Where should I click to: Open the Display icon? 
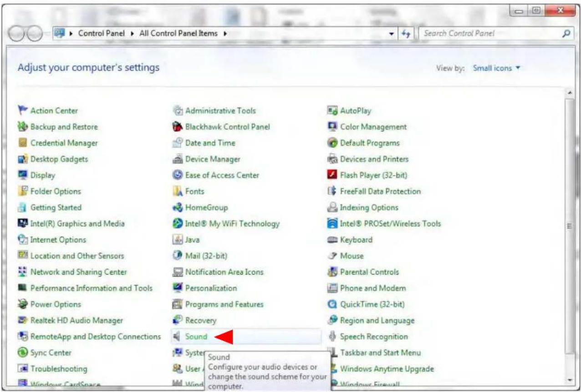click(22, 175)
